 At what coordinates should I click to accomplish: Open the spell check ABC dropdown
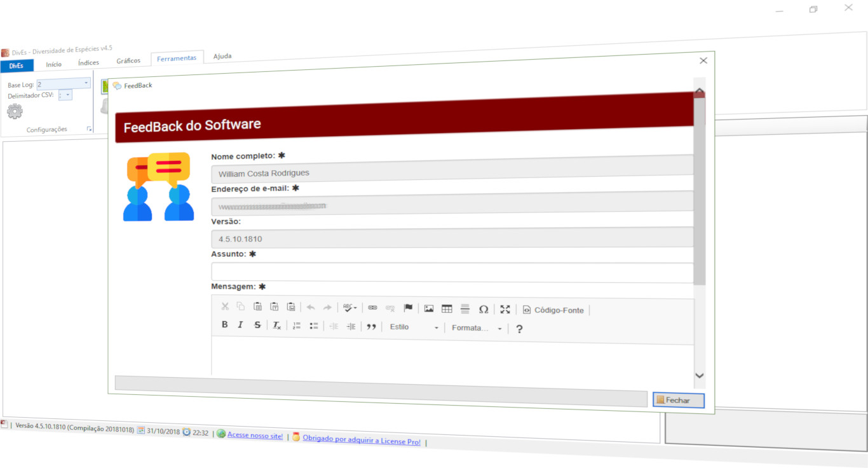point(350,308)
